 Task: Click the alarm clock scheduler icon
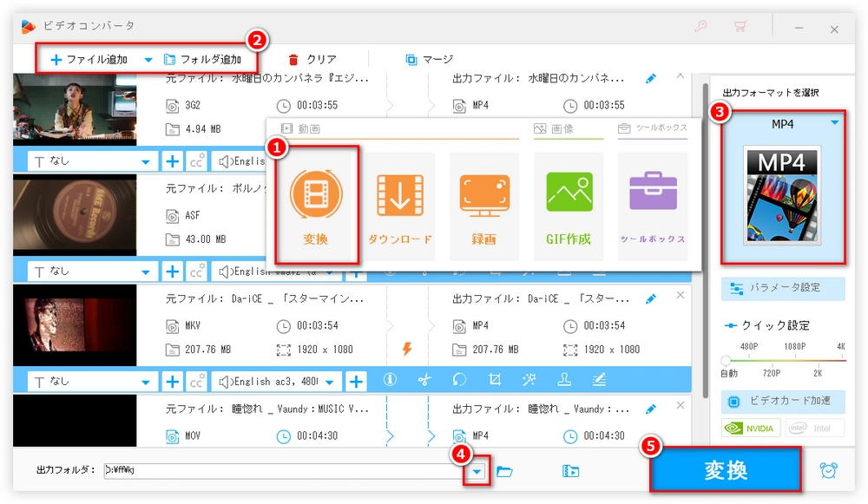829,470
